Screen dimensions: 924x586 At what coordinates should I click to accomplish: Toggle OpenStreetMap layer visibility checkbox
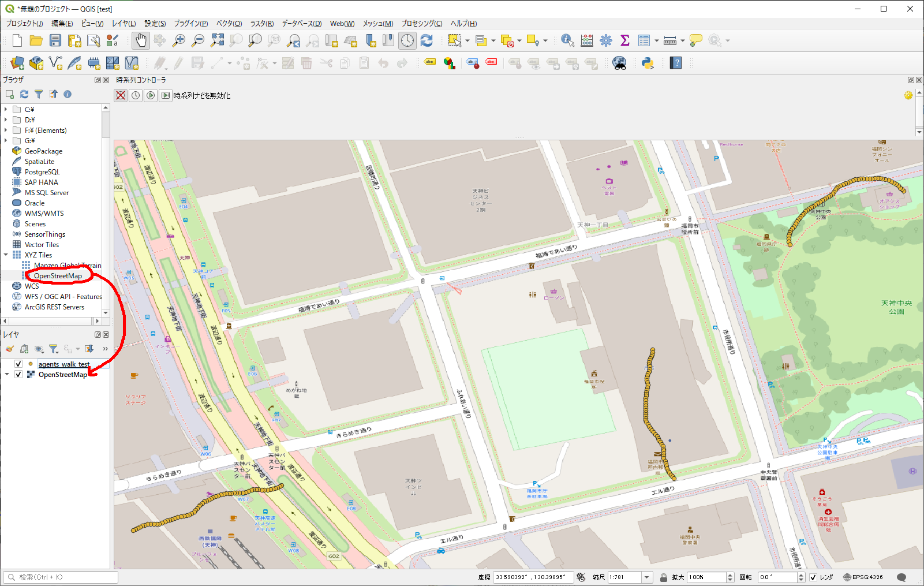tap(18, 374)
